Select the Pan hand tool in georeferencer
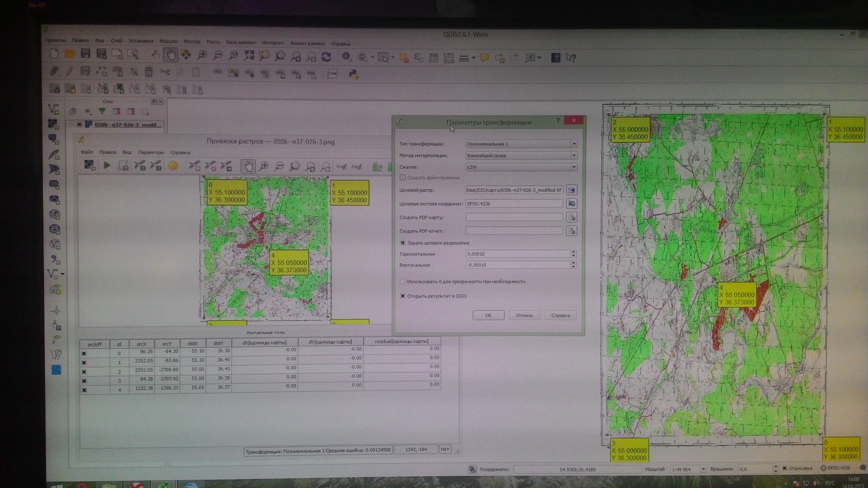 coord(248,166)
